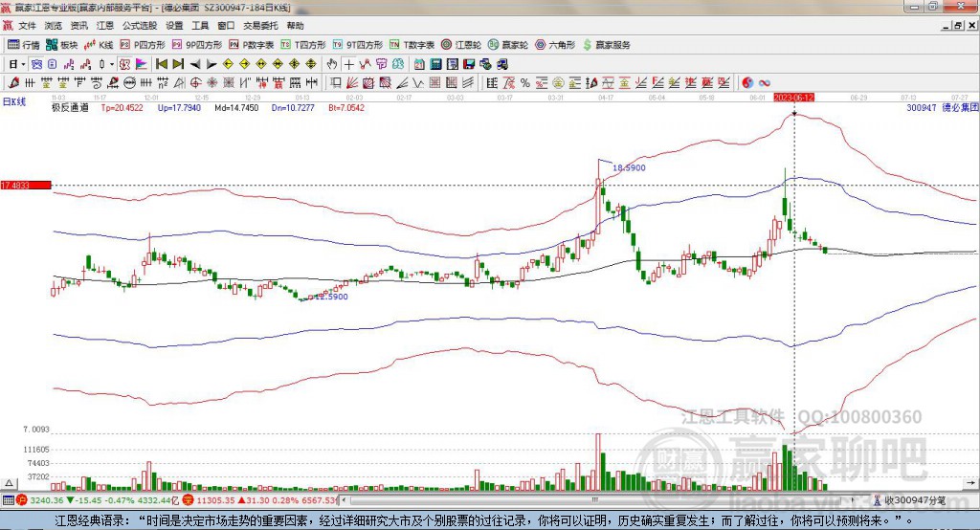The image size is (980, 530).
Task: Select the circled 金 golden ratio tool
Action: click(558, 82)
